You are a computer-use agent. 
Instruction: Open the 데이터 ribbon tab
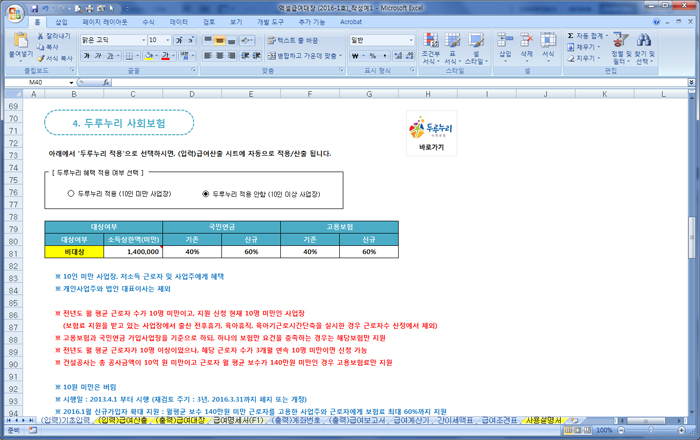[179, 22]
